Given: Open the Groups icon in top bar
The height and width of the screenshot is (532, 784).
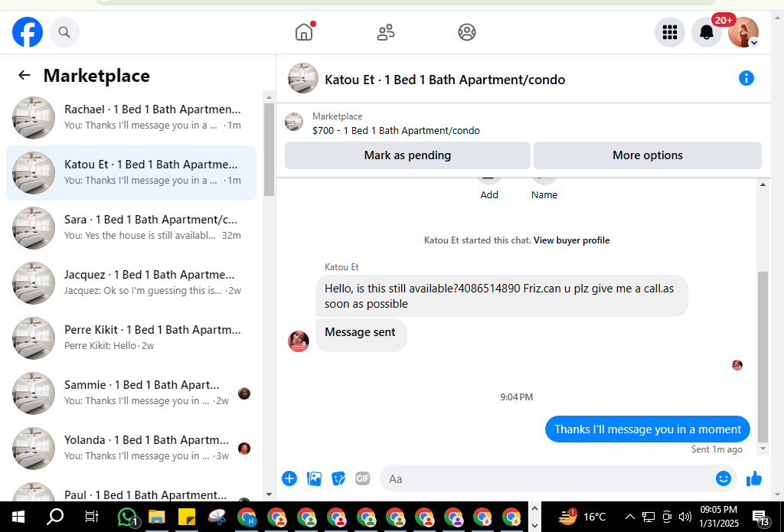Looking at the screenshot, I should (x=467, y=32).
